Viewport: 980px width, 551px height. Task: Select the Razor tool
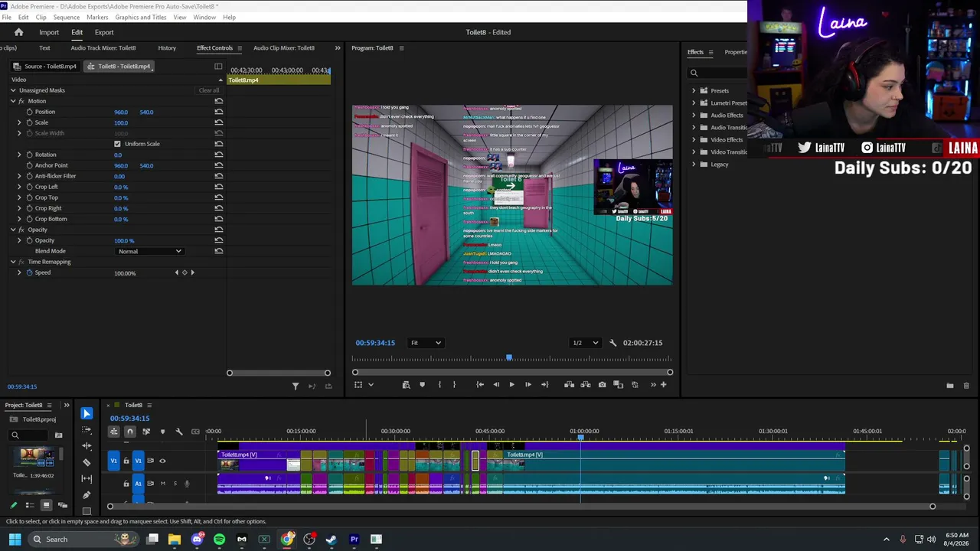(x=87, y=462)
